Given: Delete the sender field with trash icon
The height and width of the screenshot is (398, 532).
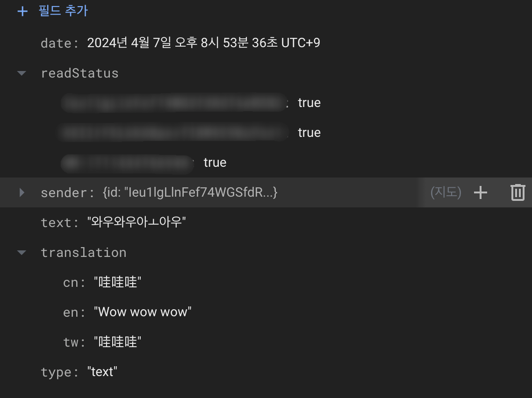Looking at the screenshot, I should [518, 192].
